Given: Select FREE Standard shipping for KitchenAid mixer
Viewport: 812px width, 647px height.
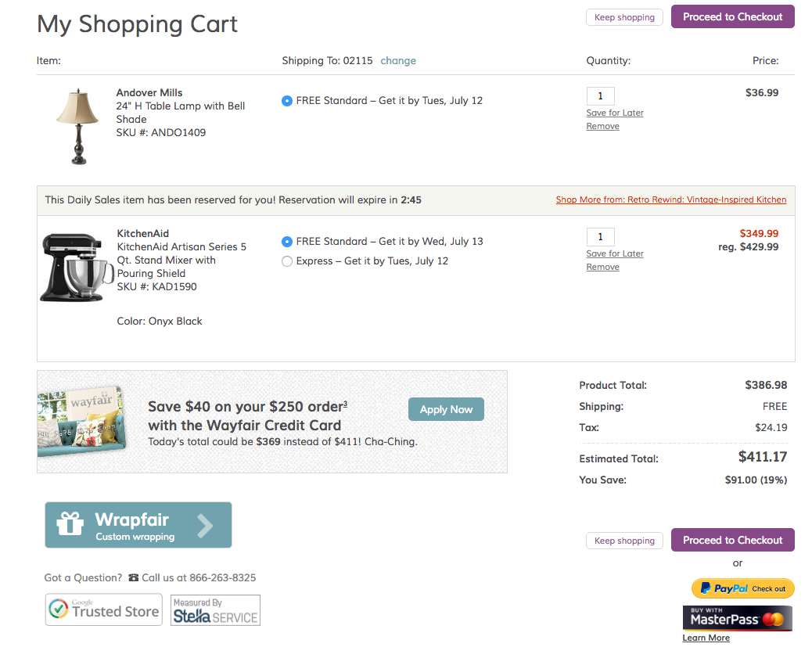Looking at the screenshot, I should click(287, 242).
